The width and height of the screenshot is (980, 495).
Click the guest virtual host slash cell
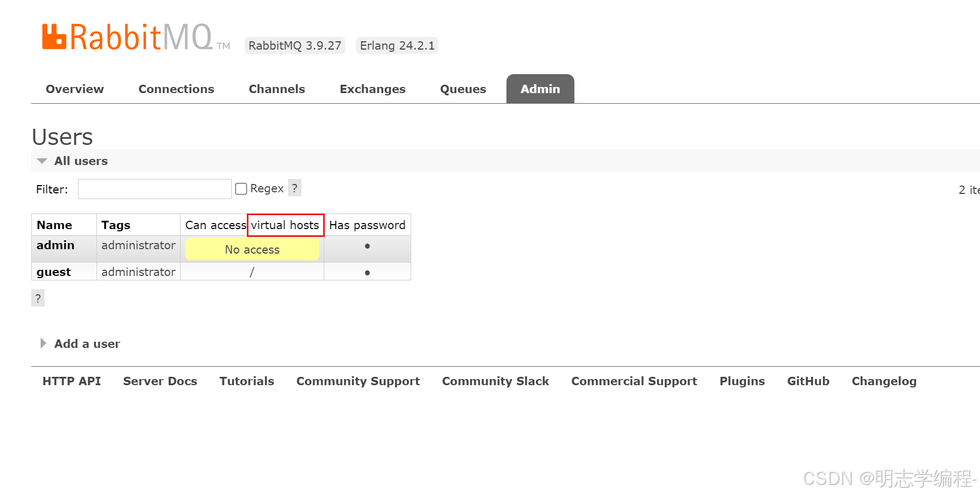pos(252,272)
